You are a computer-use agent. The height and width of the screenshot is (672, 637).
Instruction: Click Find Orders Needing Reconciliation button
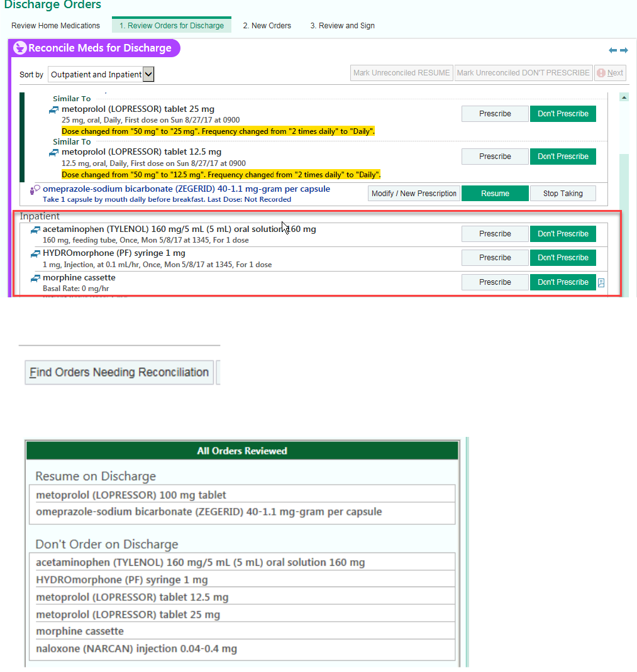[119, 372]
